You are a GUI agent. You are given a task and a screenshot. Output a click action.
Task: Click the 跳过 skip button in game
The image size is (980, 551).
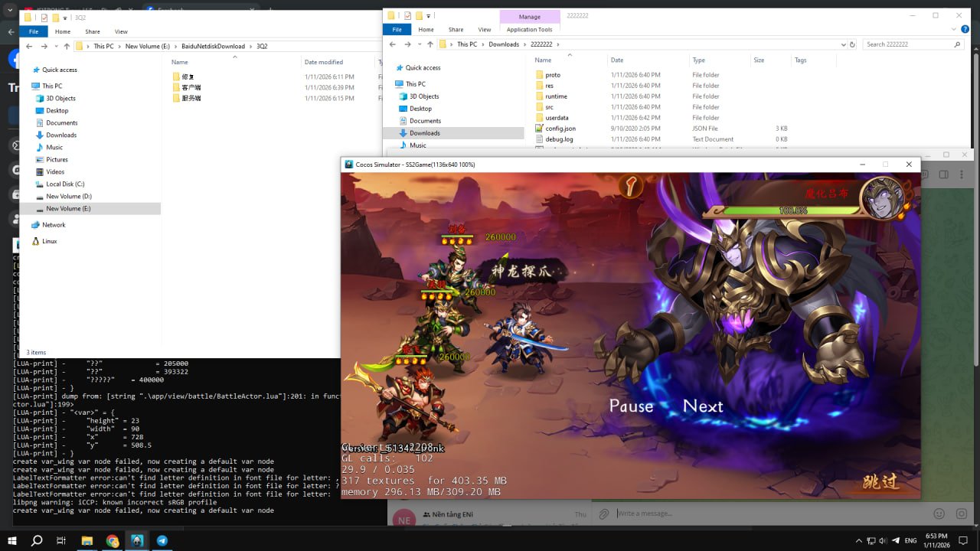point(880,481)
